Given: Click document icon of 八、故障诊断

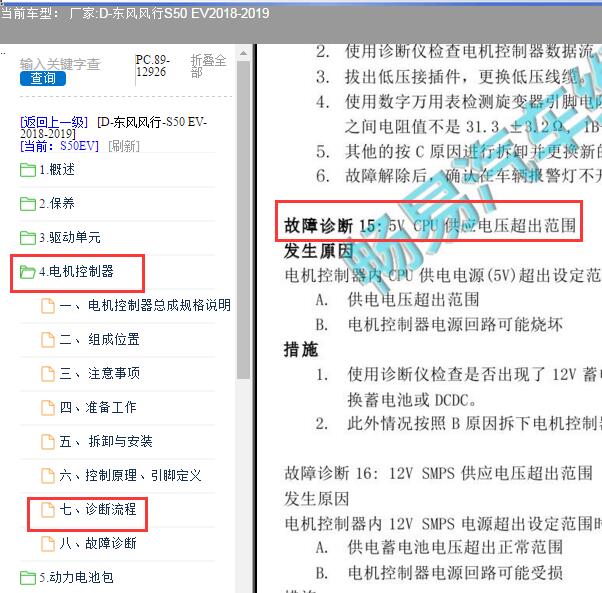Looking at the screenshot, I should click(48, 543).
